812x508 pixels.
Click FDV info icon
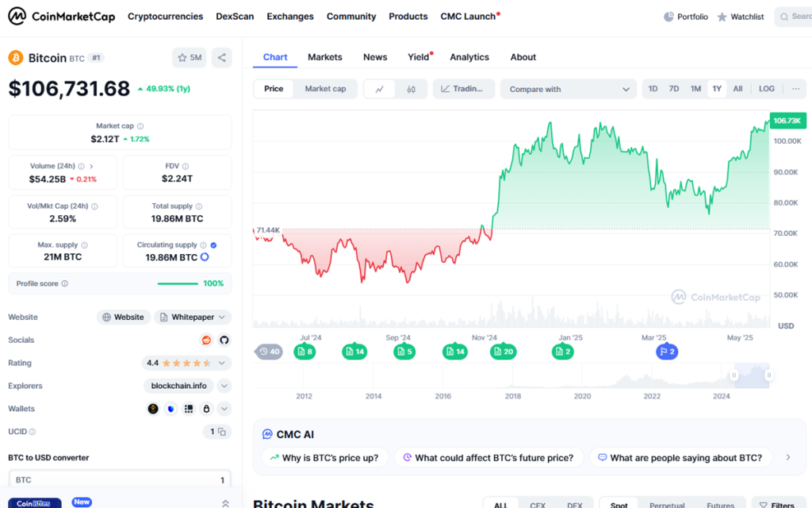point(186,167)
